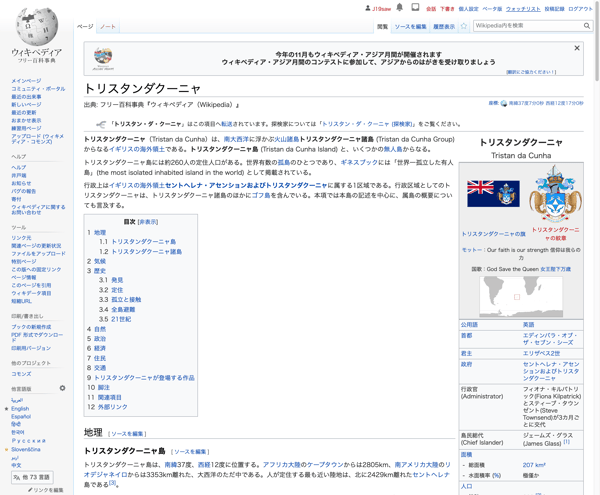Open ページ情報 in the sidebar
The height and width of the screenshot is (495, 600).
24,277
